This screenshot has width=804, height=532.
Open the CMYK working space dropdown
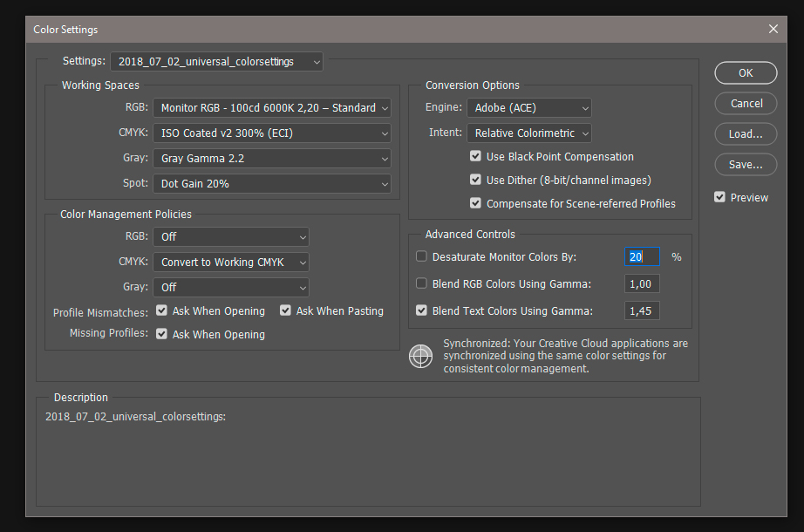pyautogui.click(x=272, y=133)
